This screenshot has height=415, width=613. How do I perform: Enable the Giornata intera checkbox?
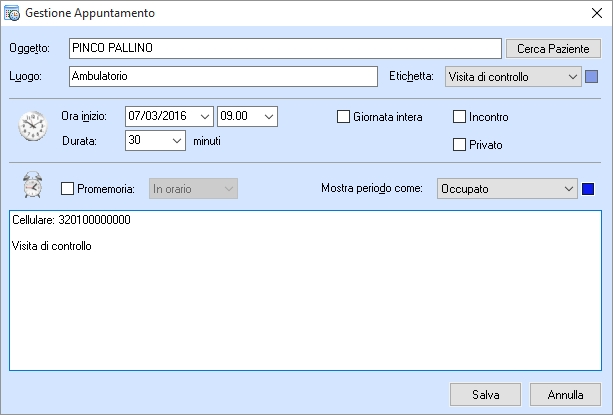pos(343,117)
